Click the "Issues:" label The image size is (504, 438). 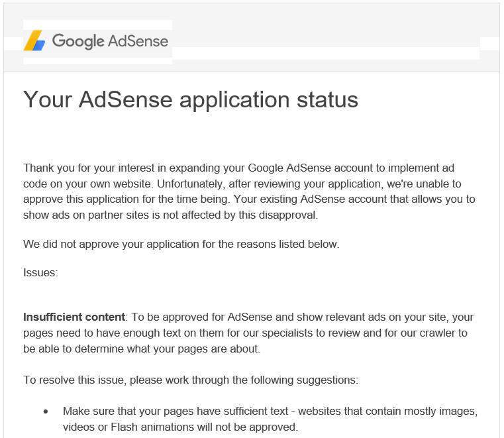40,273
